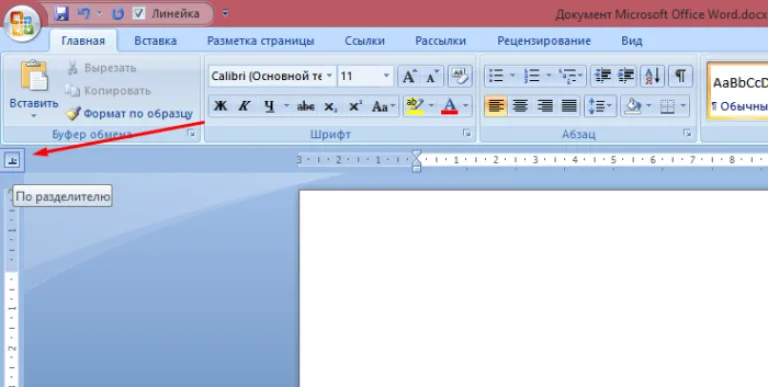Increase paragraph indent

[625, 76]
